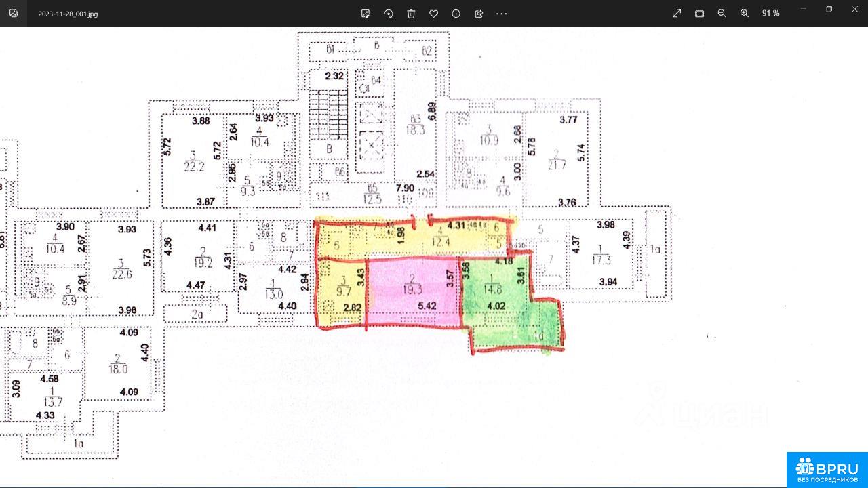
Task: Rotate the floor plan image
Action: tap(389, 14)
